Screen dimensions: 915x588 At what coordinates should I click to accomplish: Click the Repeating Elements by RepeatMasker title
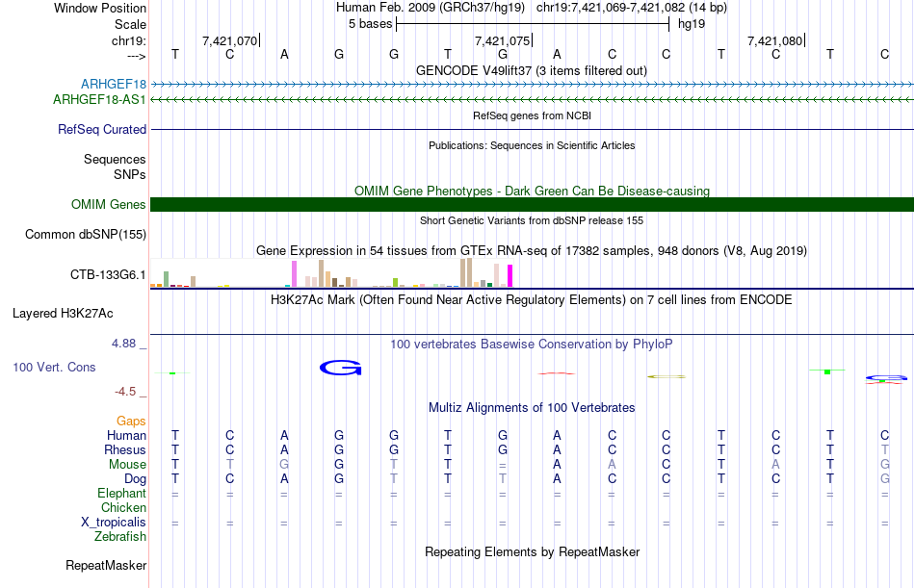click(532, 552)
